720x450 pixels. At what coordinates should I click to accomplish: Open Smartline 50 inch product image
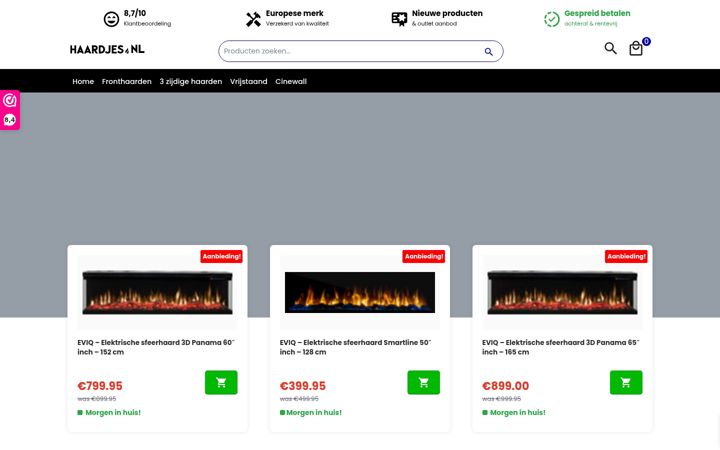tap(360, 292)
